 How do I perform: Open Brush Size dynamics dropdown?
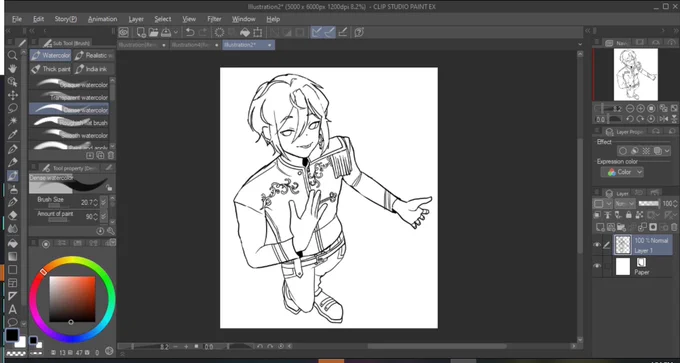[x=103, y=202]
